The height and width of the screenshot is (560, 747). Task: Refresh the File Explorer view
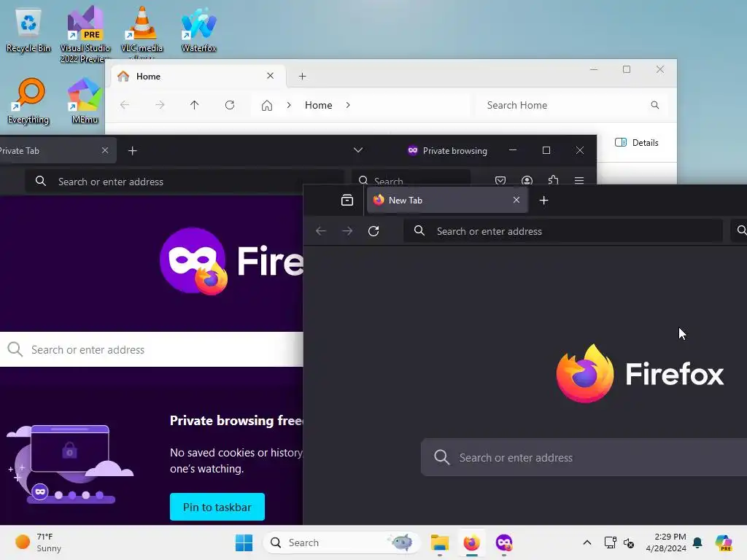tap(230, 105)
